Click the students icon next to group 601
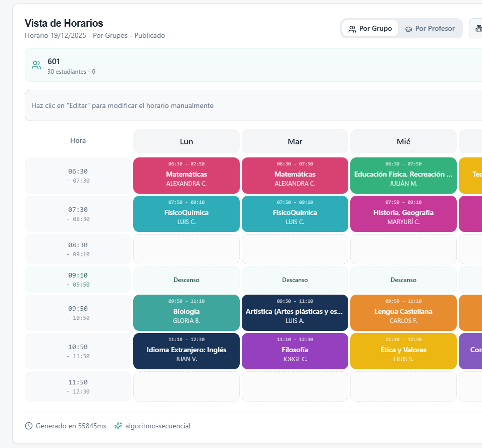 click(x=36, y=65)
